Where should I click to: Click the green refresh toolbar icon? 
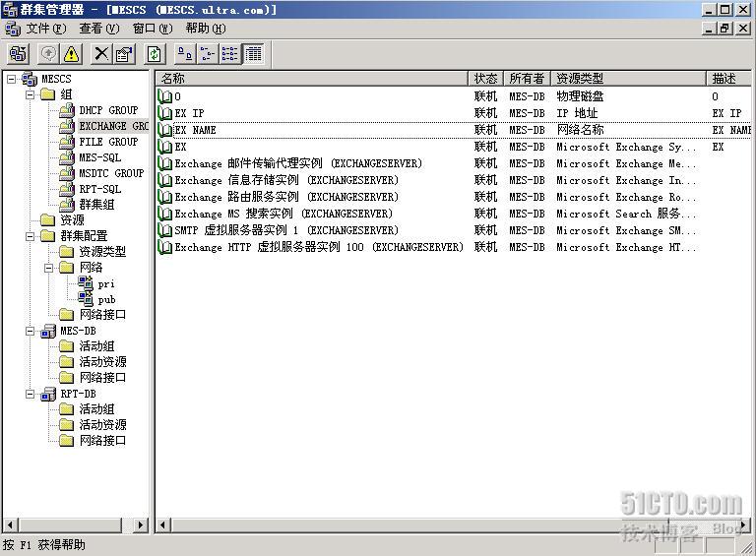coord(155,53)
